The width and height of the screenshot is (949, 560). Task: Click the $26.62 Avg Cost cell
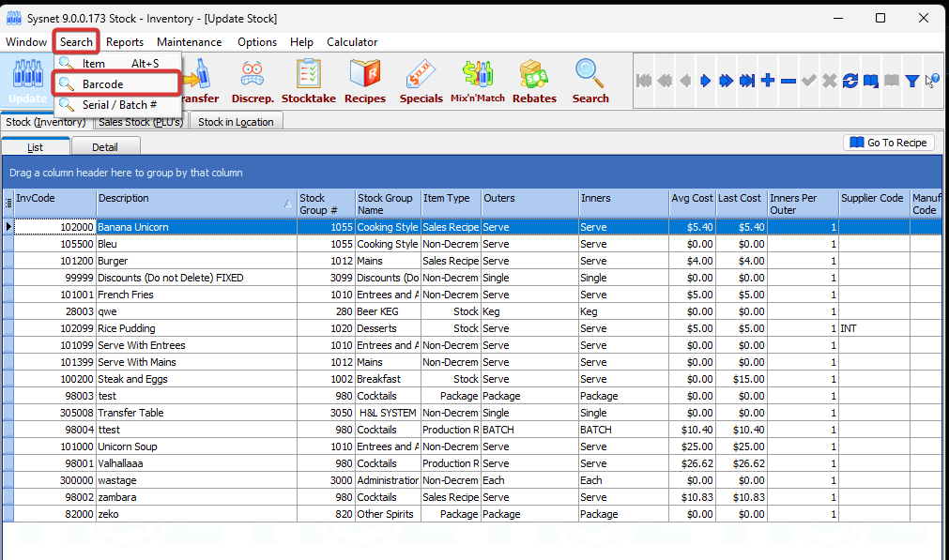(x=693, y=463)
